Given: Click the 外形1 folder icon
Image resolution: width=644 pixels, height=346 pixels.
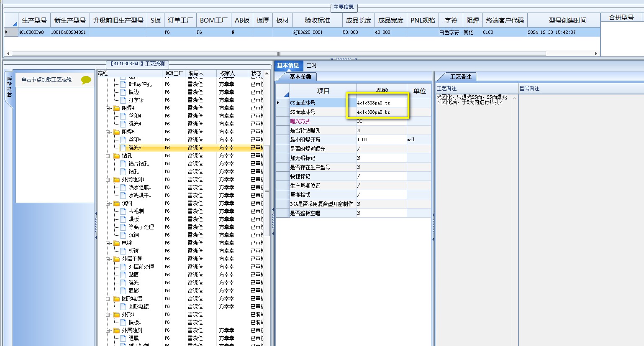Looking at the screenshot, I should [x=116, y=315].
